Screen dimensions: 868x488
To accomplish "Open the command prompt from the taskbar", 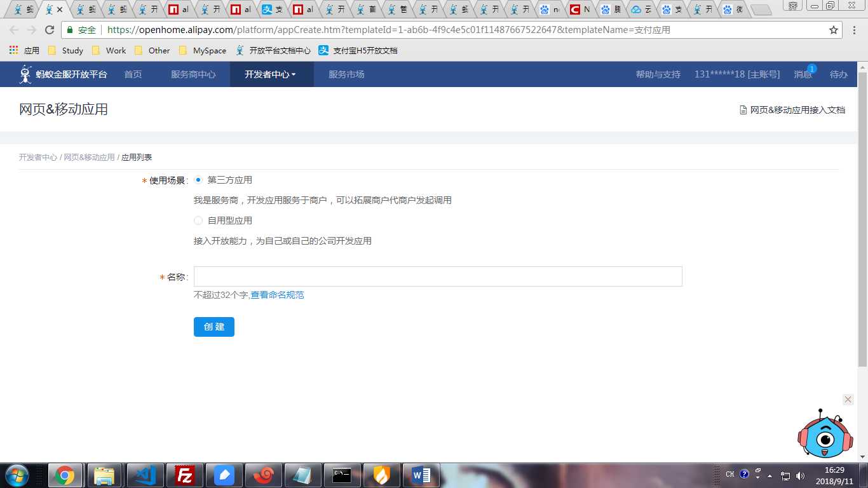I will pyautogui.click(x=342, y=475).
